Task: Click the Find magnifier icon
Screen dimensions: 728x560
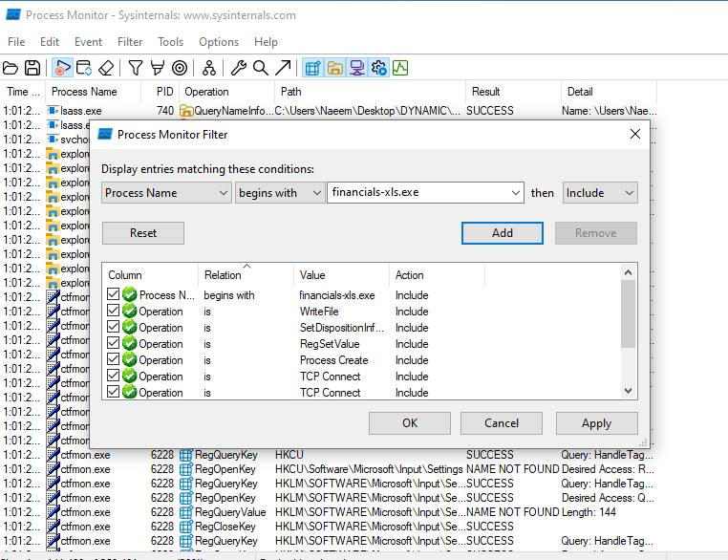Action: click(261, 68)
